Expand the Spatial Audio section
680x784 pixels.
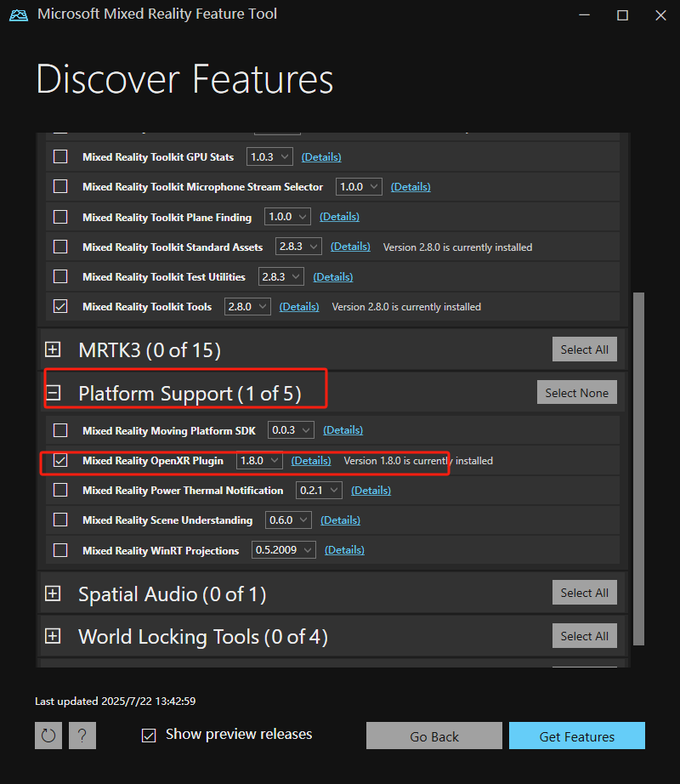pos(53,594)
